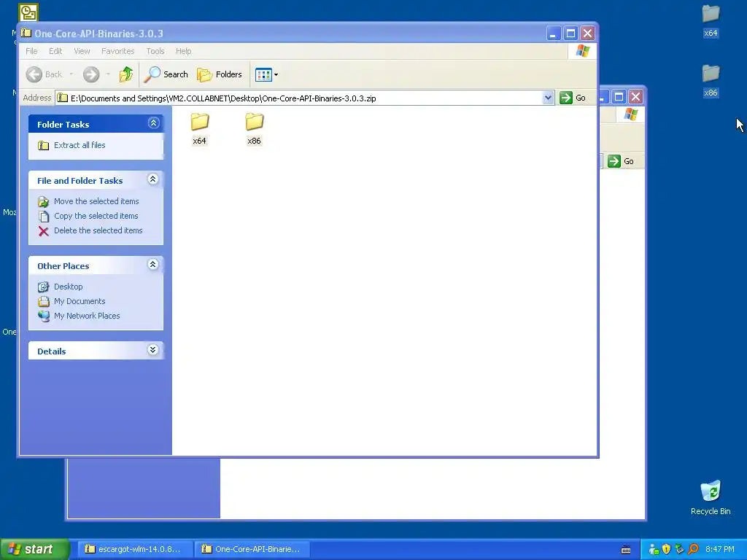
Task: Open the x86 folder in the zip window
Action: click(x=254, y=128)
